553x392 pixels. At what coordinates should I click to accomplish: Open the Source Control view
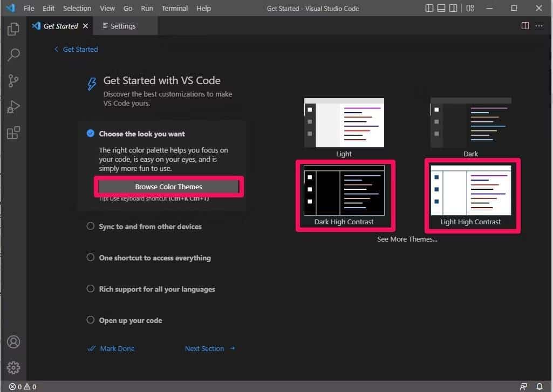[x=13, y=80]
